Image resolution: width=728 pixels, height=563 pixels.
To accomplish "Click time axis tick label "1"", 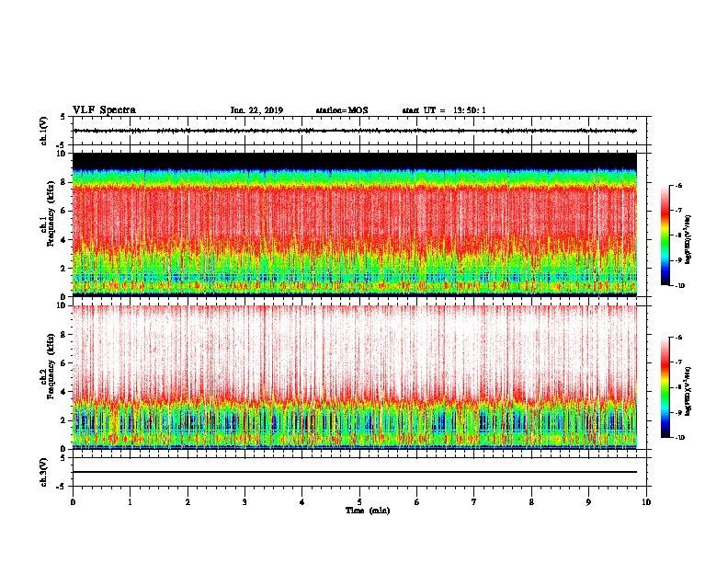I will 130,502.
